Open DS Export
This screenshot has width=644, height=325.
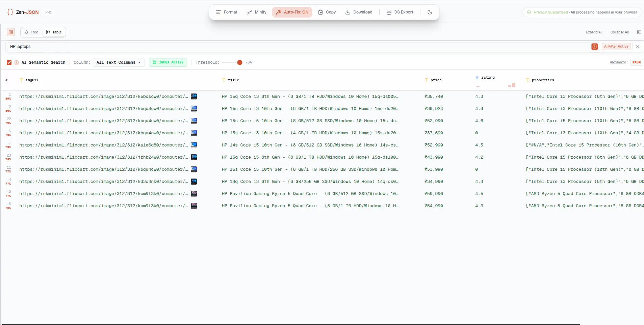click(x=400, y=12)
